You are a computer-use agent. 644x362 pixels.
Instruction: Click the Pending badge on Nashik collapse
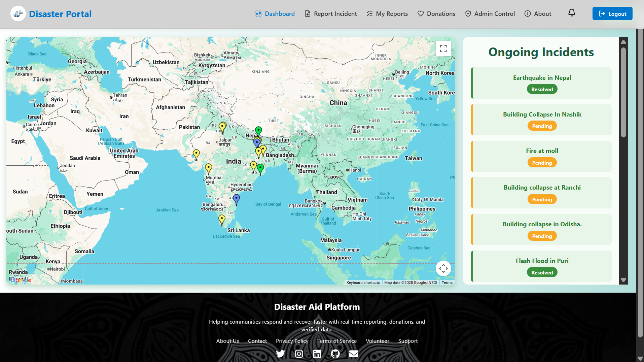tap(542, 126)
